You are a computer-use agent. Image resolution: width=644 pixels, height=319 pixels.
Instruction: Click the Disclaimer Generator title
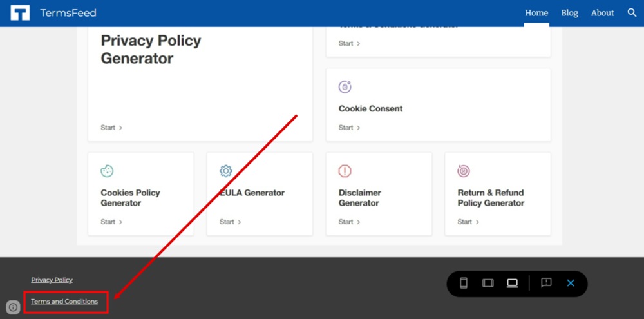pos(360,198)
